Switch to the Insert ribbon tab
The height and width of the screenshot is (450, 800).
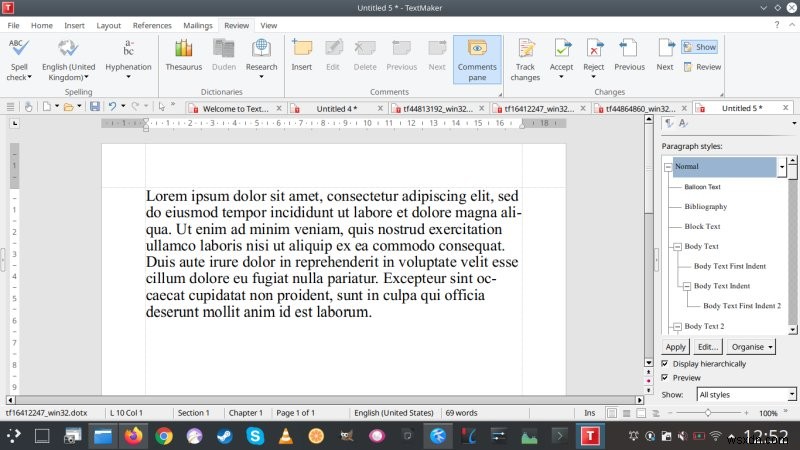pos(74,26)
